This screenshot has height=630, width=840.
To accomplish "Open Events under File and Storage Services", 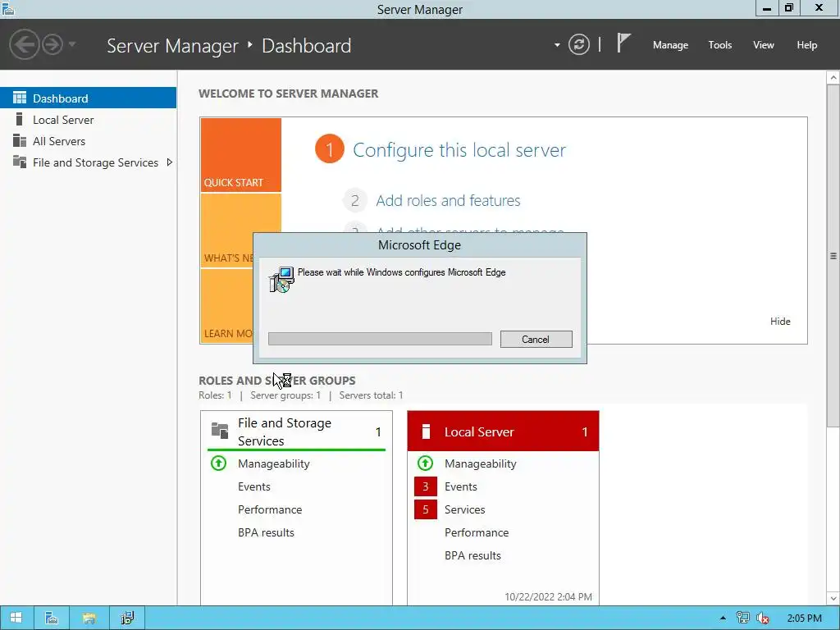I will coord(254,486).
